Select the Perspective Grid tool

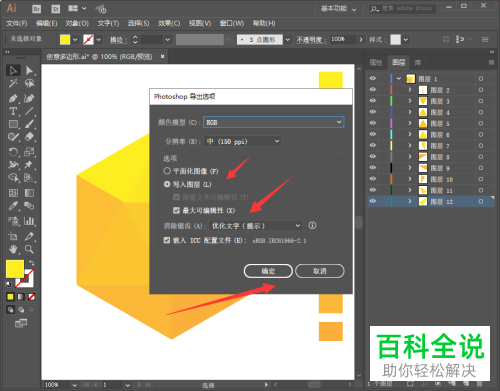(29, 178)
